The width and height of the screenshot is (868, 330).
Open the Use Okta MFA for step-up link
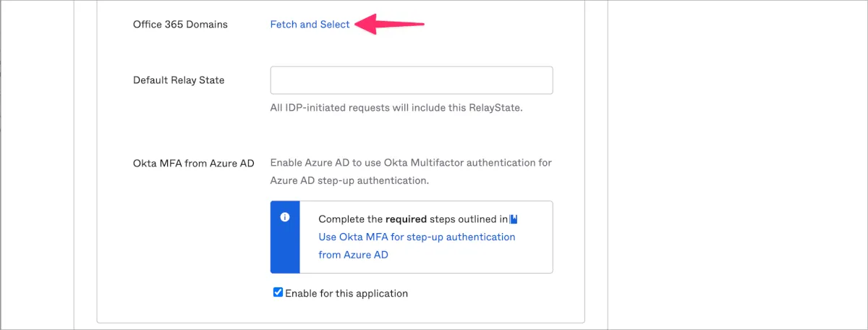[x=417, y=237]
